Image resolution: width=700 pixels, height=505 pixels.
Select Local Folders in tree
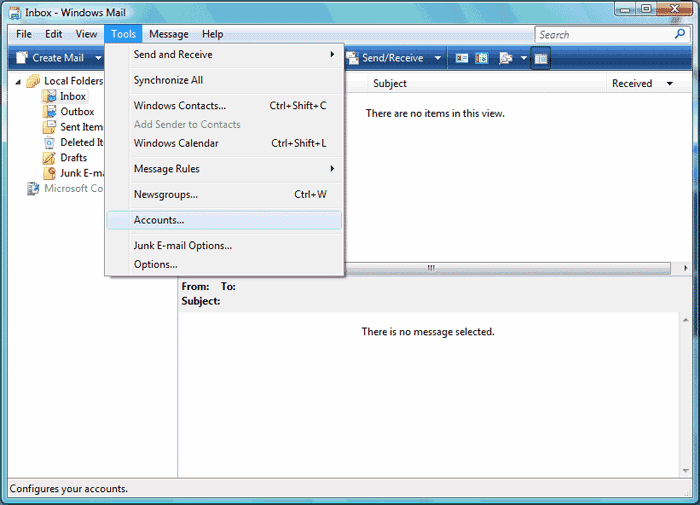pos(74,81)
